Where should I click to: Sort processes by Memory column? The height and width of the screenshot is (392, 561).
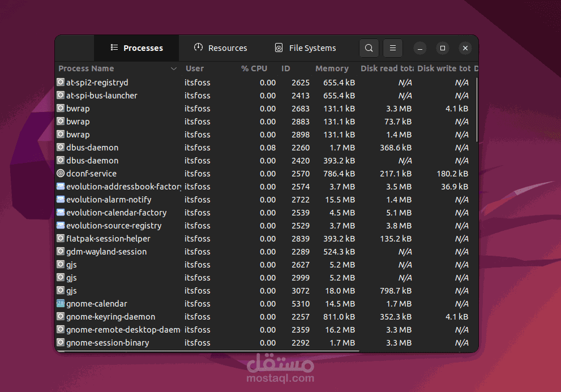tap(332, 68)
